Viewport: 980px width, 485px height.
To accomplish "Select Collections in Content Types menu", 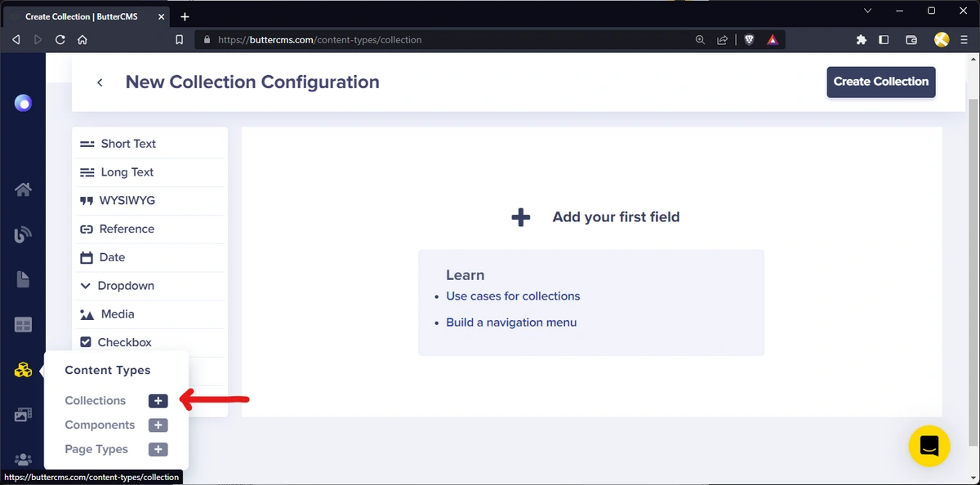I will point(96,401).
